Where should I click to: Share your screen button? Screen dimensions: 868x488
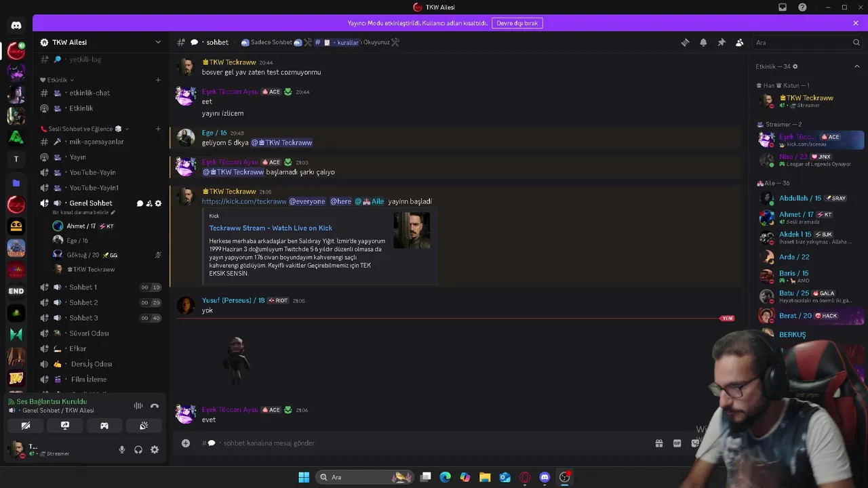pyautogui.click(x=65, y=426)
